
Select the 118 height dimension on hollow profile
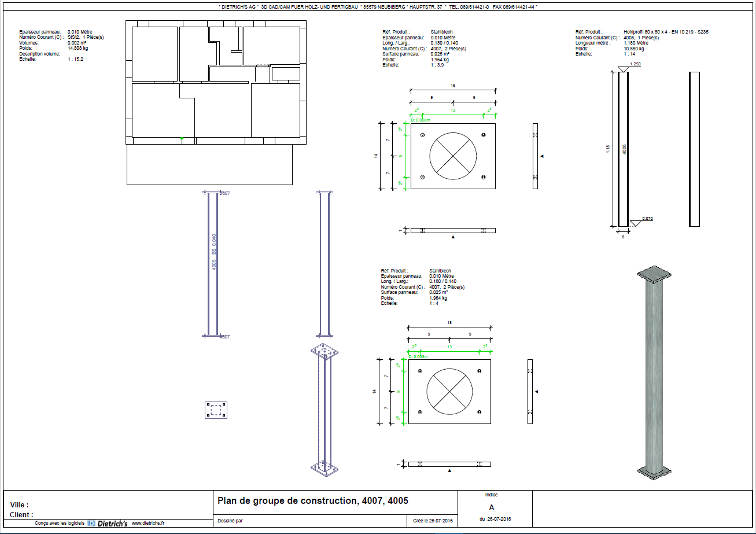pos(608,149)
